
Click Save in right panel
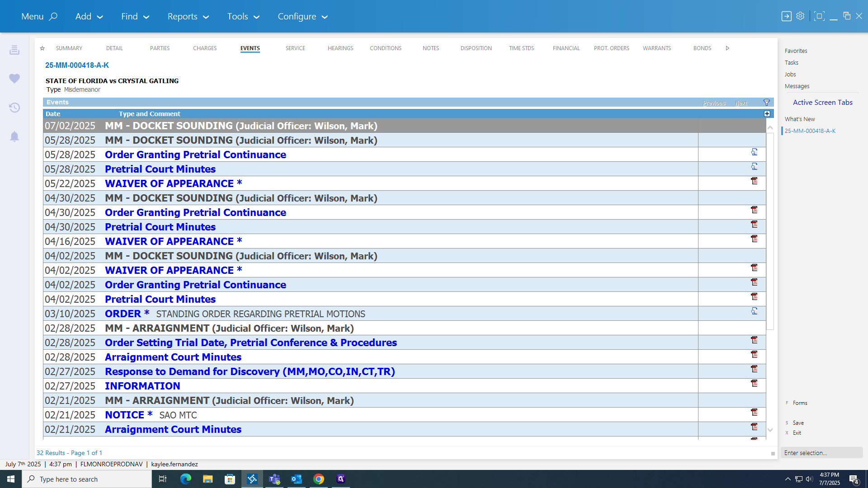coord(798,423)
